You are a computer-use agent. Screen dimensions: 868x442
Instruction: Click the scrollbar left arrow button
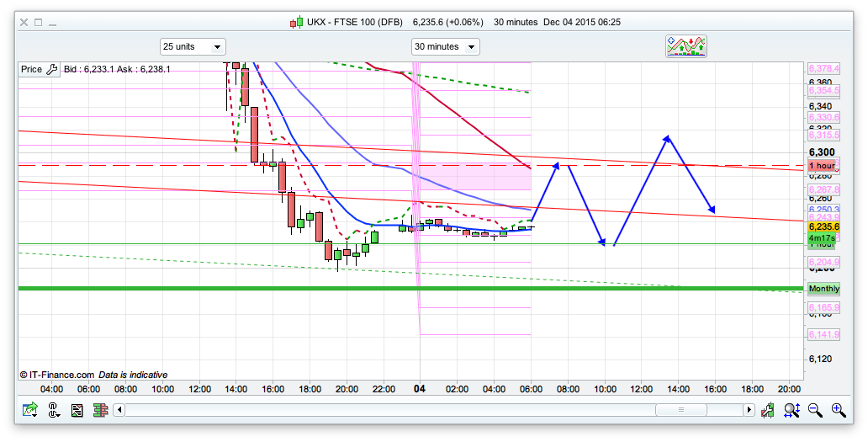tap(119, 410)
